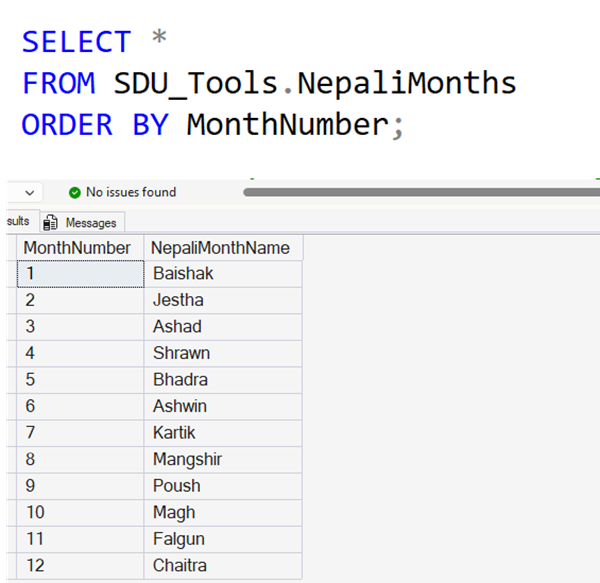Screen dimensions: 600x583
Task: Click the asterisk in the SELECT line
Action: pyautogui.click(x=159, y=37)
